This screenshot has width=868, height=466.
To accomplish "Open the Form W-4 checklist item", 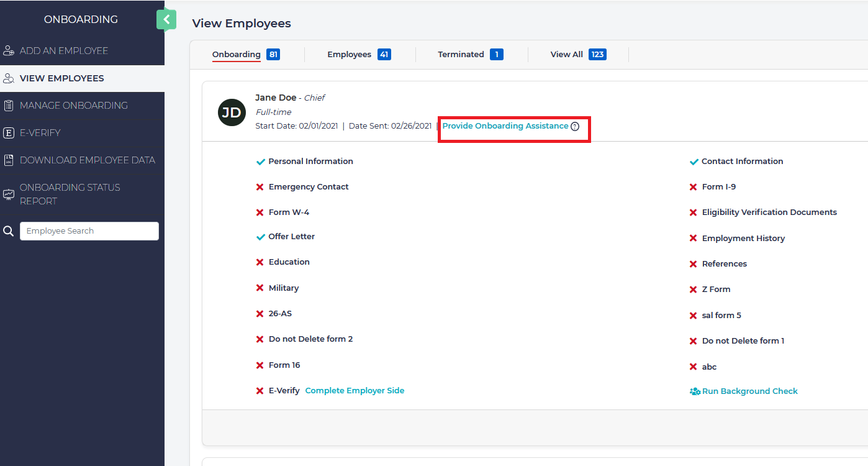I will [x=289, y=212].
